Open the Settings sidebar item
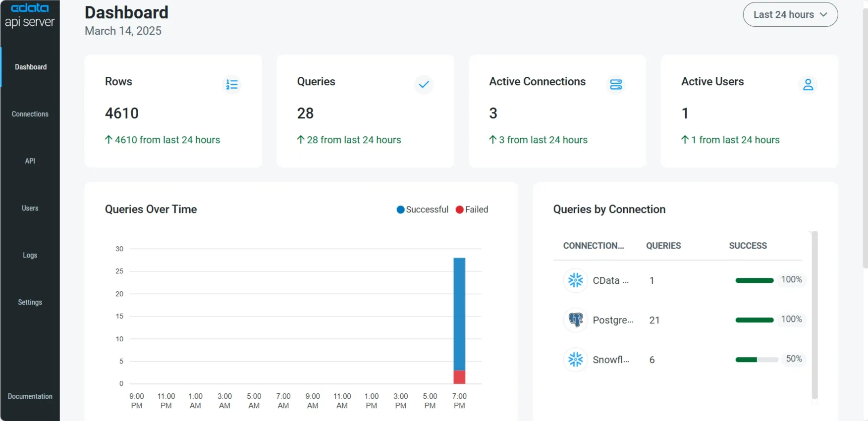The width and height of the screenshot is (868, 421). point(30,302)
